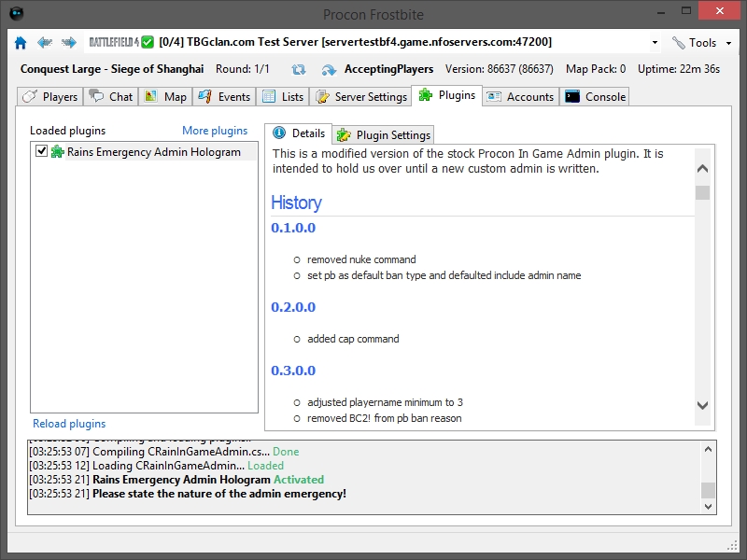
Task: Click the run next round arrow icon
Action: tap(329, 69)
